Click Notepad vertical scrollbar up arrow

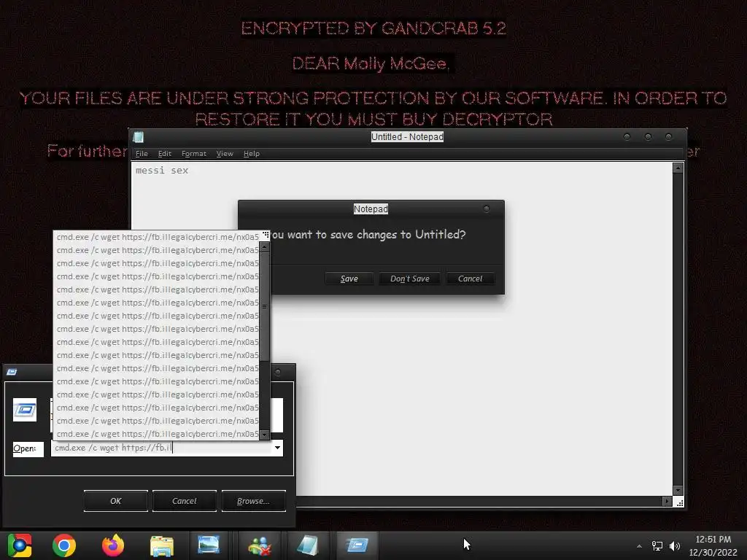(x=678, y=168)
